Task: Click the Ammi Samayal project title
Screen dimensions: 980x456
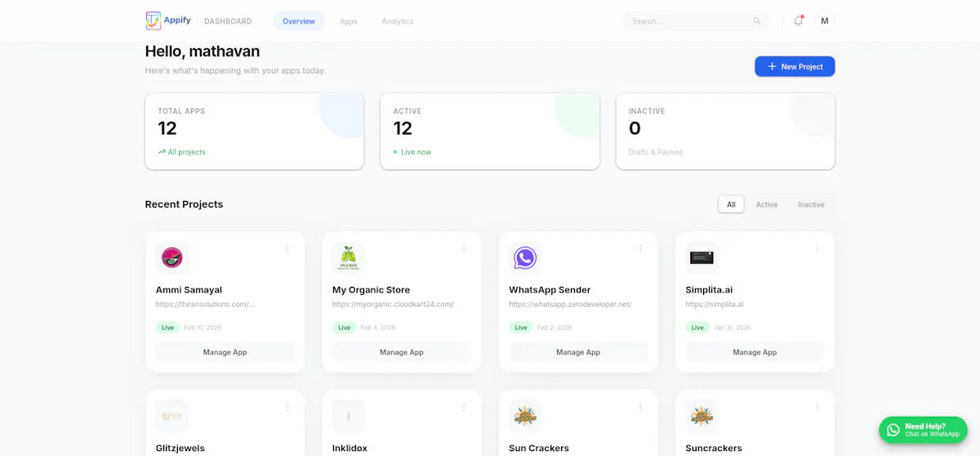Action: coord(189,289)
